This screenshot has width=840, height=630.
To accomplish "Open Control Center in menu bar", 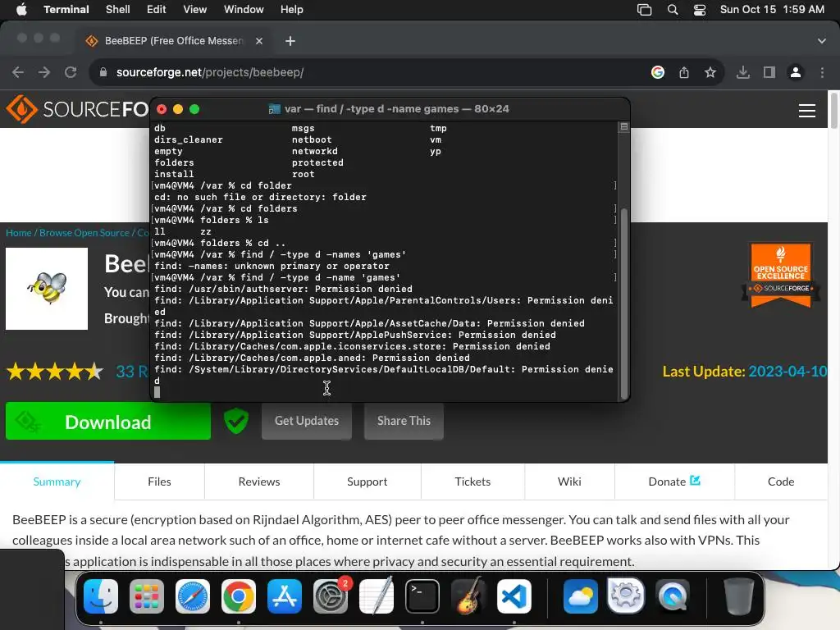I will (699, 10).
